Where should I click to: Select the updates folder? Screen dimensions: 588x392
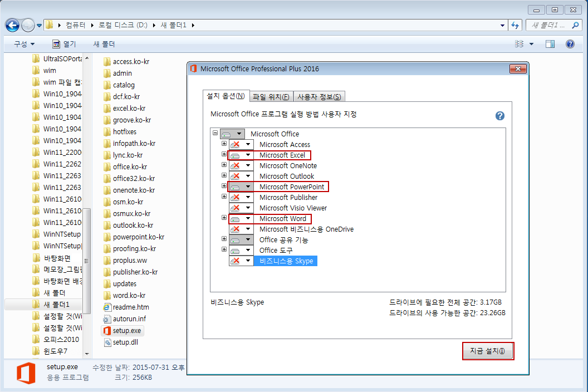pyautogui.click(x=120, y=283)
